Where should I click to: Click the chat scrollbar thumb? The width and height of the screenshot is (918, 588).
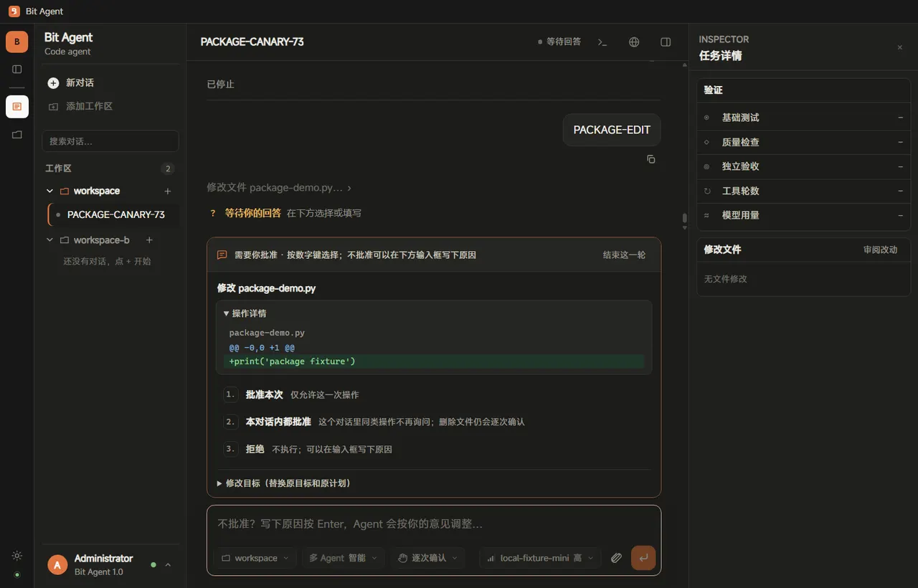[x=684, y=218]
